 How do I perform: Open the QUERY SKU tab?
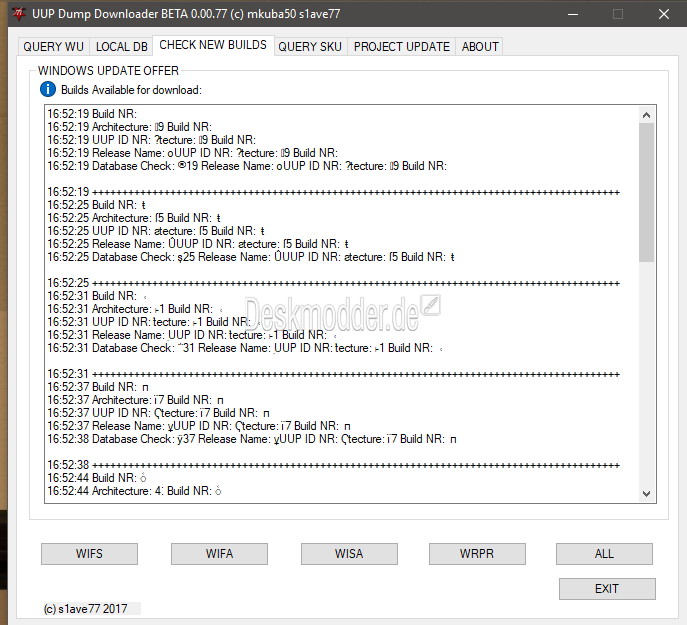[x=310, y=46]
